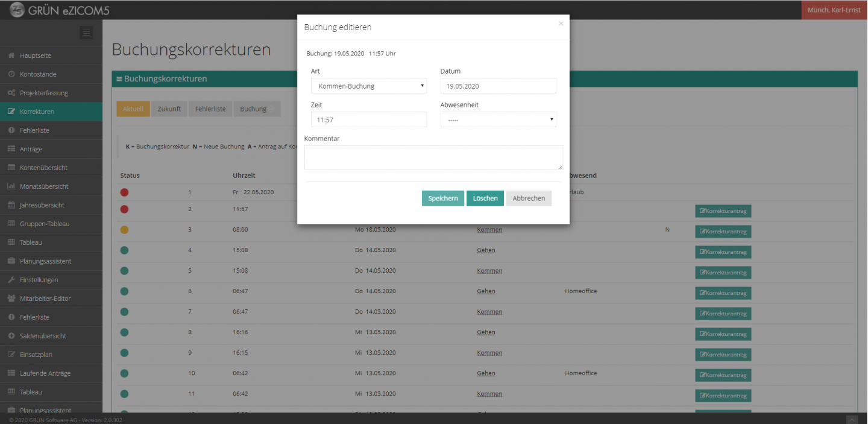
Task: Open the Kommen link in row 5
Action: click(489, 271)
